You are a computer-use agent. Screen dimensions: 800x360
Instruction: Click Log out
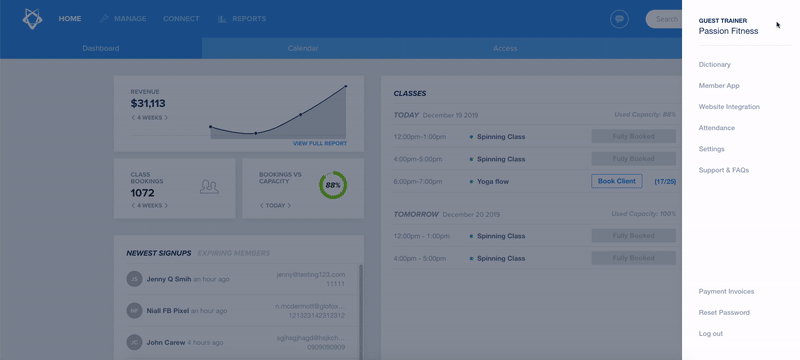(x=711, y=333)
